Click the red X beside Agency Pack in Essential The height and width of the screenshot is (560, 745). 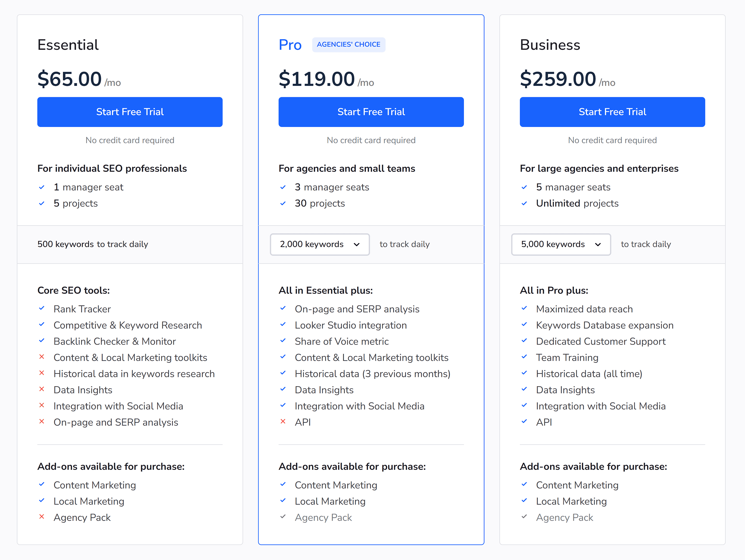point(42,517)
